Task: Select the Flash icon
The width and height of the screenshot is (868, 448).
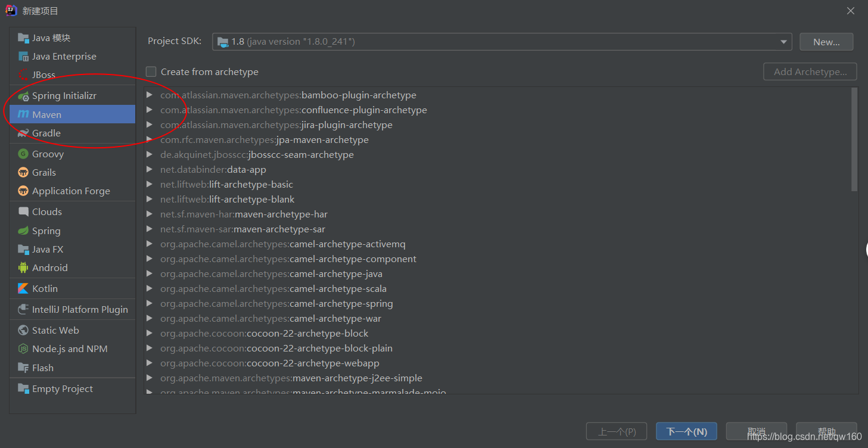Action: click(x=23, y=368)
